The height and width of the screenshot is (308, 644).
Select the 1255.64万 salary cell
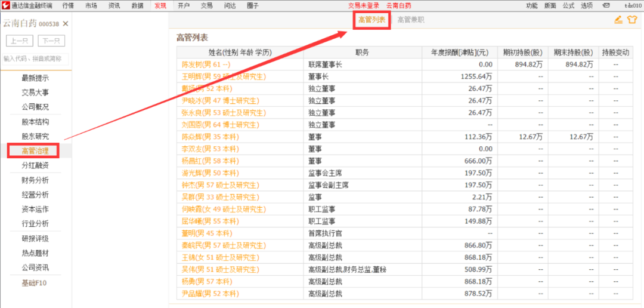click(x=460, y=76)
